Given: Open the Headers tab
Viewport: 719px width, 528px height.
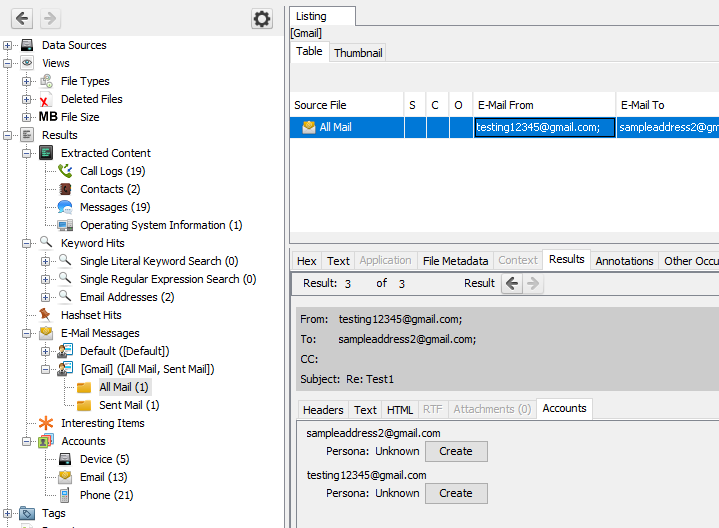Looking at the screenshot, I should click(x=323, y=409).
